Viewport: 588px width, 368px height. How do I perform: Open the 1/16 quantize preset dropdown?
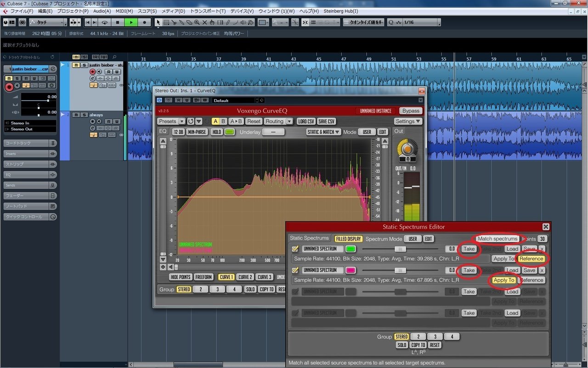[x=422, y=22]
